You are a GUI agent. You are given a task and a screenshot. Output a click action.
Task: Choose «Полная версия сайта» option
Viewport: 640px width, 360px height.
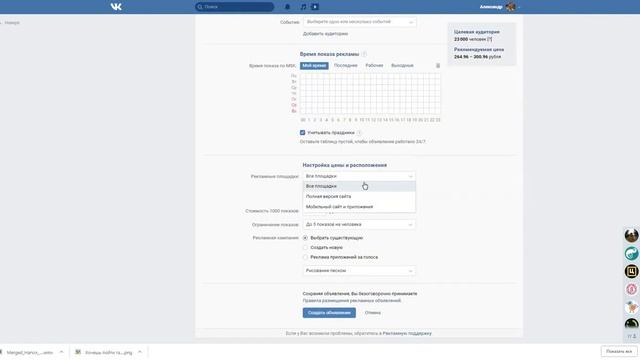point(359,197)
